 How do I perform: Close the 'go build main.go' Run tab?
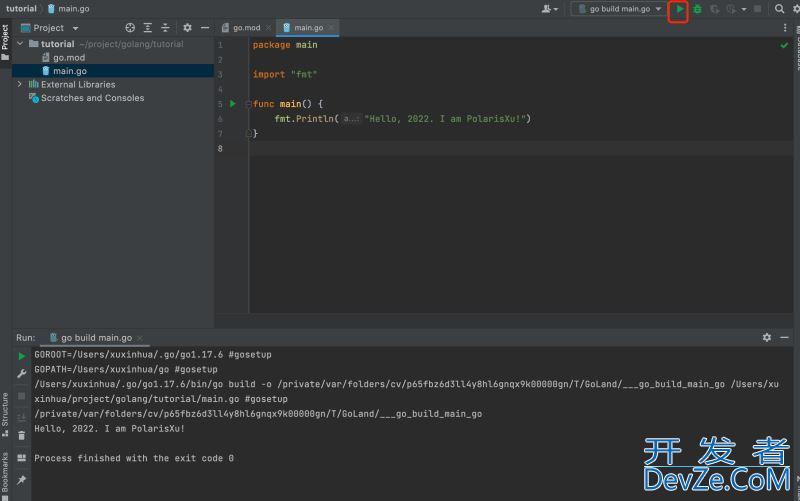(140, 338)
